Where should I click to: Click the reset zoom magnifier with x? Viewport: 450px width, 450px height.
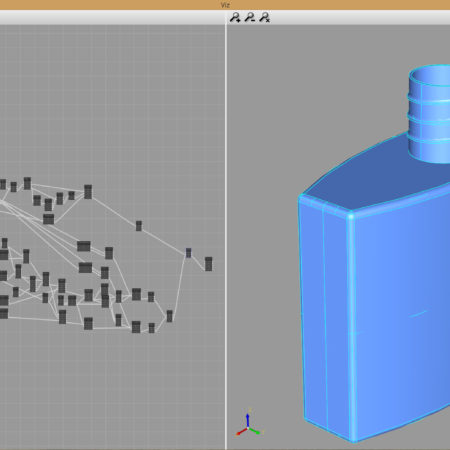point(265,17)
